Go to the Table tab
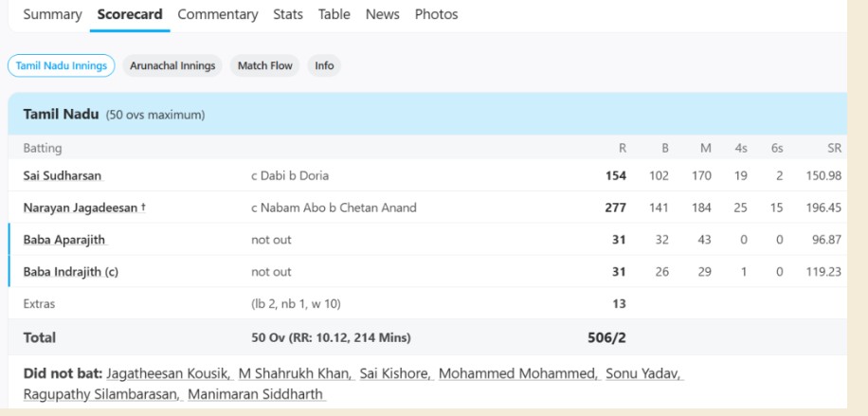 pyautogui.click(x=334, y=14)
